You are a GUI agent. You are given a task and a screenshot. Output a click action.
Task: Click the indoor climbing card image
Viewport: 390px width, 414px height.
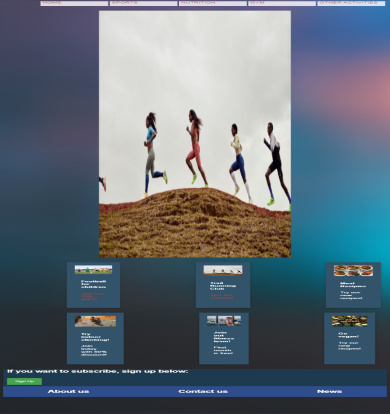coord(95,321)
